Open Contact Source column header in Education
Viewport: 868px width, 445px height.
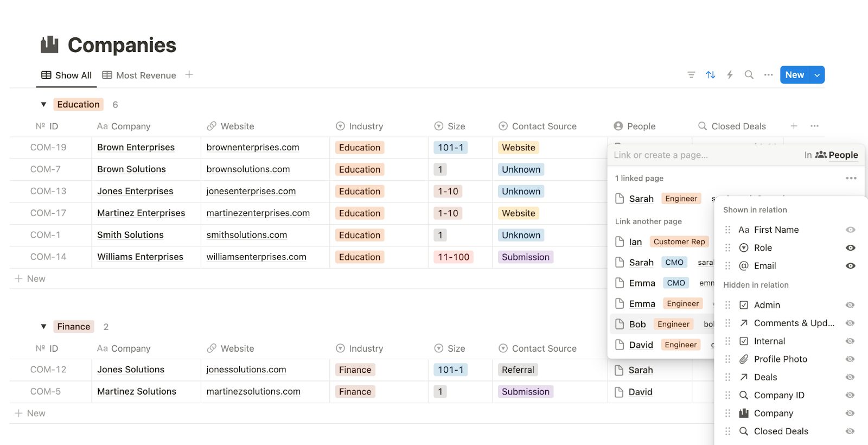click(x=538, y=126)
